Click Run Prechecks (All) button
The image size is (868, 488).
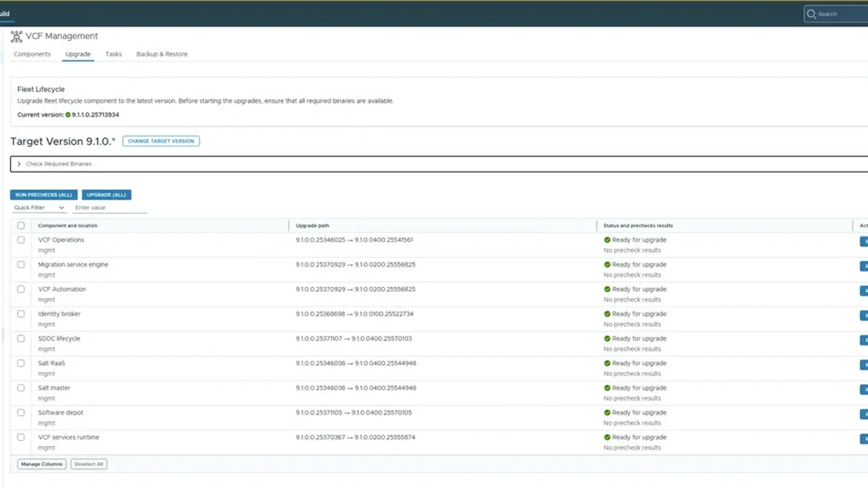pos(44,194)
